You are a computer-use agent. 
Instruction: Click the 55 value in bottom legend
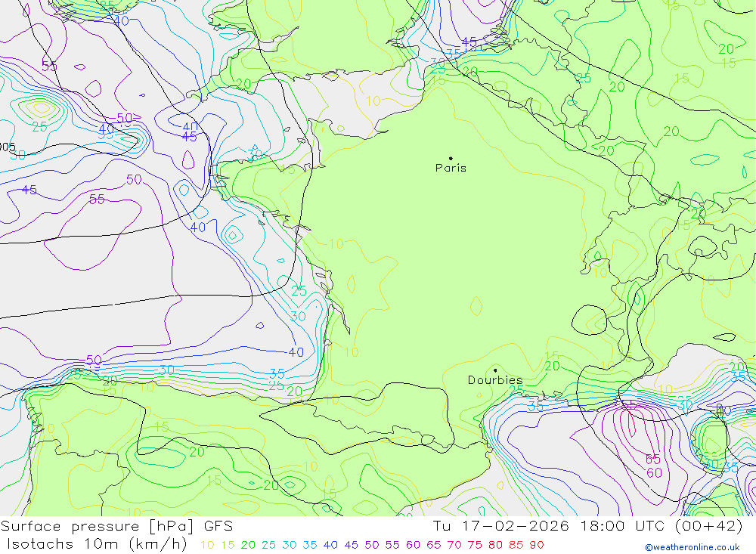click(x=392, y=545)
